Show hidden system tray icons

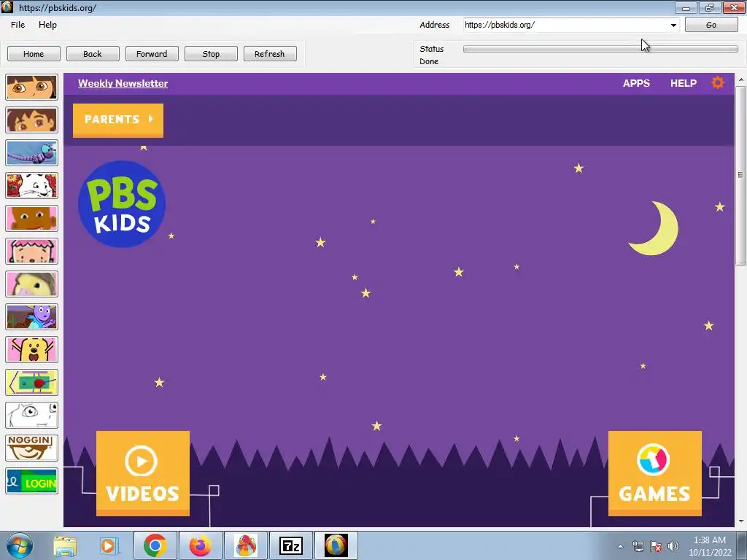[620, 546]
